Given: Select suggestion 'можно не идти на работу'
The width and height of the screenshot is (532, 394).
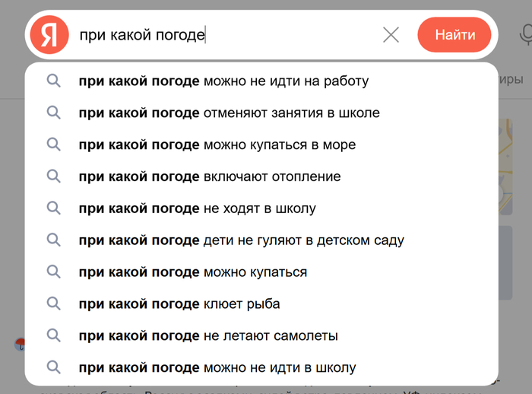Looking at the screenshot, I should (x=223, y=81).
